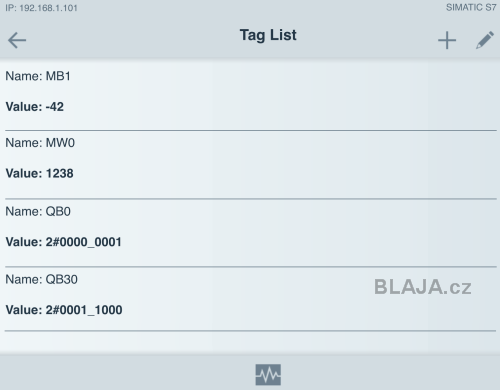Select the MW0 value 1238

(39, 173)
